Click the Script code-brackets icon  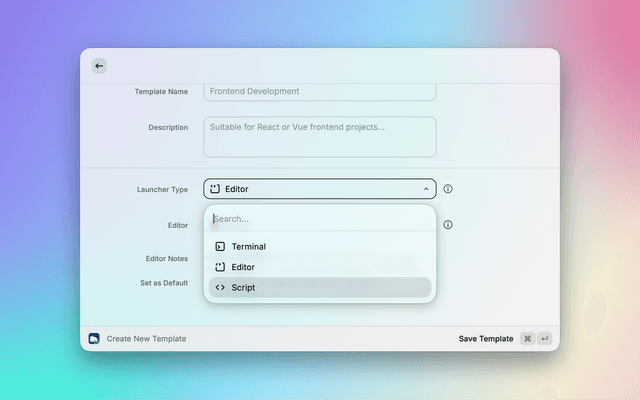point(220,288)
